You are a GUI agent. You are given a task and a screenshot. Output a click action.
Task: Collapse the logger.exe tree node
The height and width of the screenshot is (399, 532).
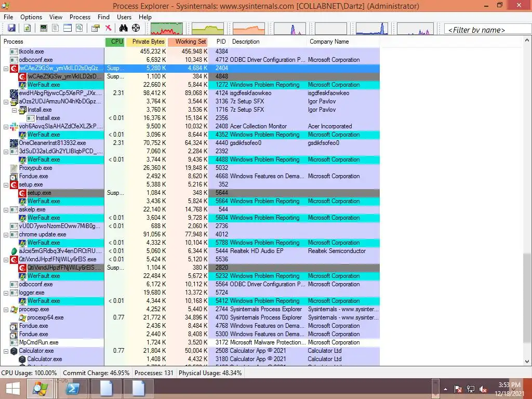[6, 293]
